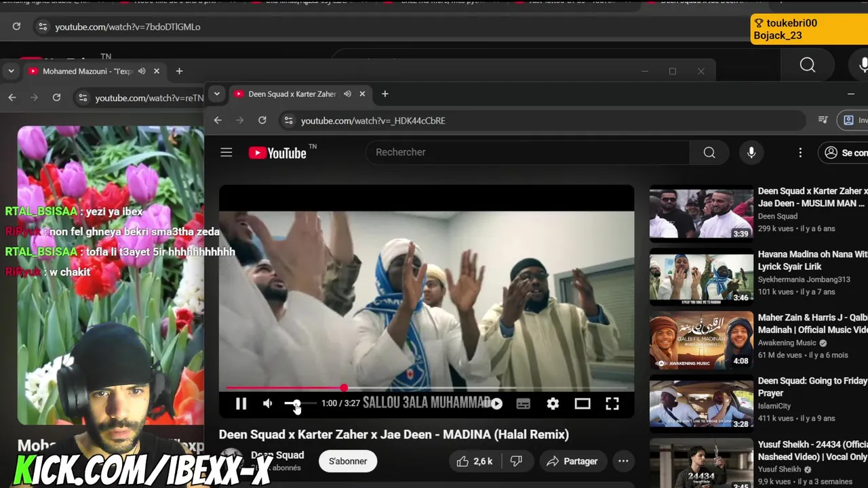Mute the video with the speaker icon
The image size is (868, 488).
click(268, 404)
